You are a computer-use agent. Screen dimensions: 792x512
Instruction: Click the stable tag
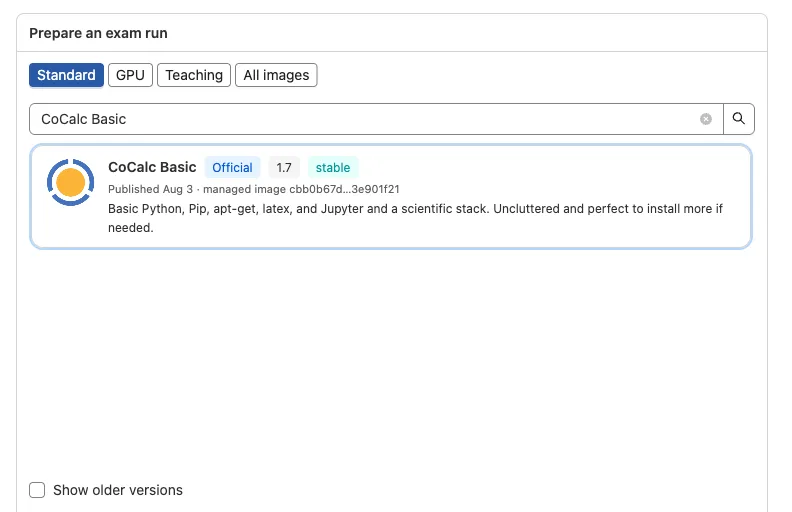click(333, 168)
